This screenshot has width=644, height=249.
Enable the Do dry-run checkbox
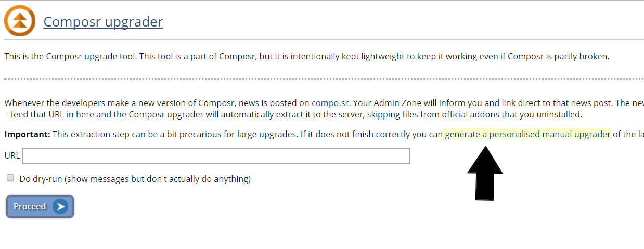10,178
